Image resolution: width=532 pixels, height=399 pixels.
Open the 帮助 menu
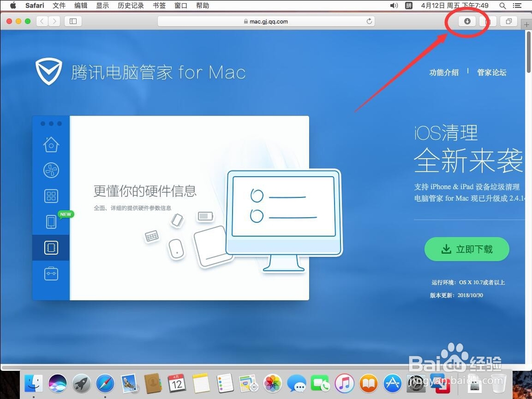coord(203,5)
